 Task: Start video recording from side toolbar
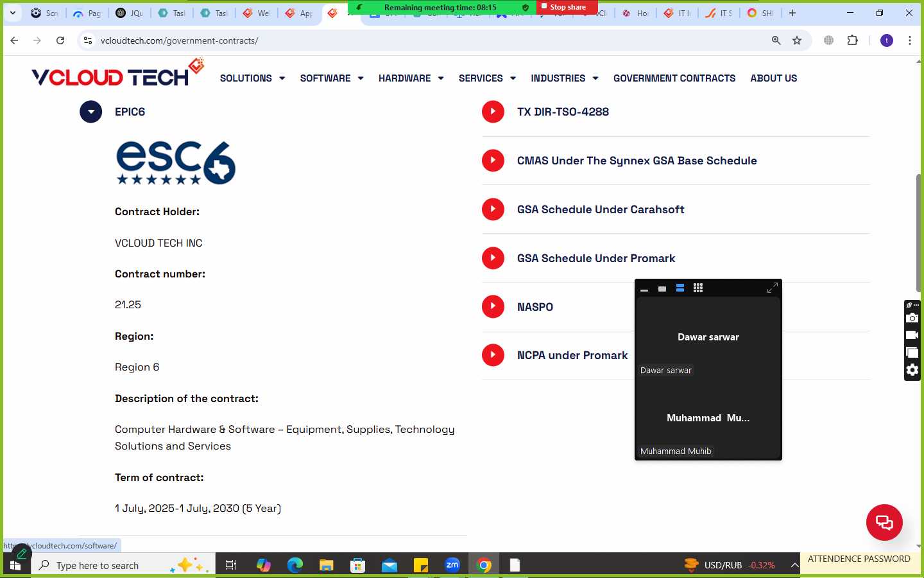(912, 335)
